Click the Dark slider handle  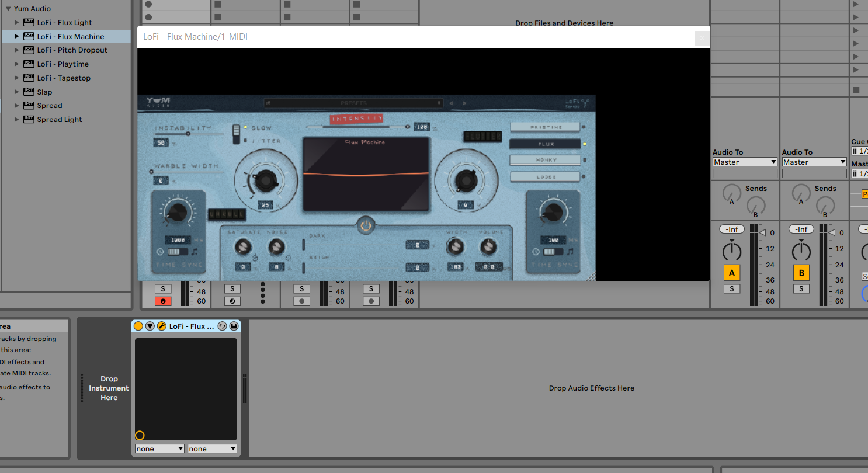click(304, 244)
